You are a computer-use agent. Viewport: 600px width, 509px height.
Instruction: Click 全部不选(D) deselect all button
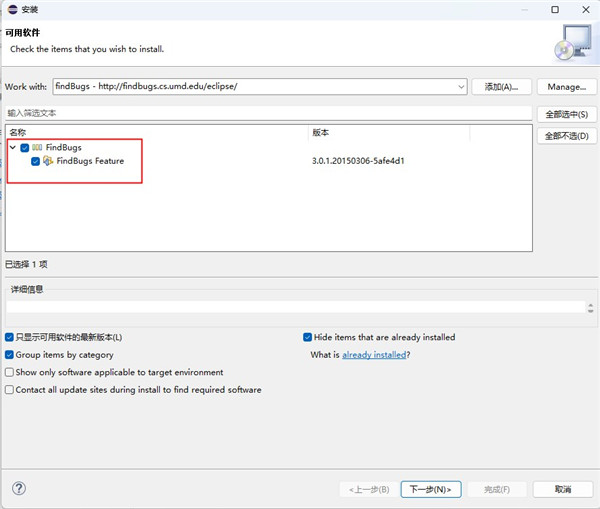[x=567, y=136]
